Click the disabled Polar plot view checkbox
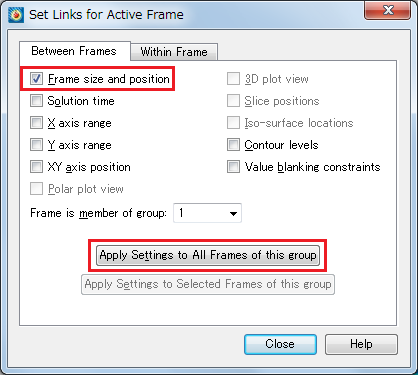This screenshot has height=375, width=418. [36, 189]
